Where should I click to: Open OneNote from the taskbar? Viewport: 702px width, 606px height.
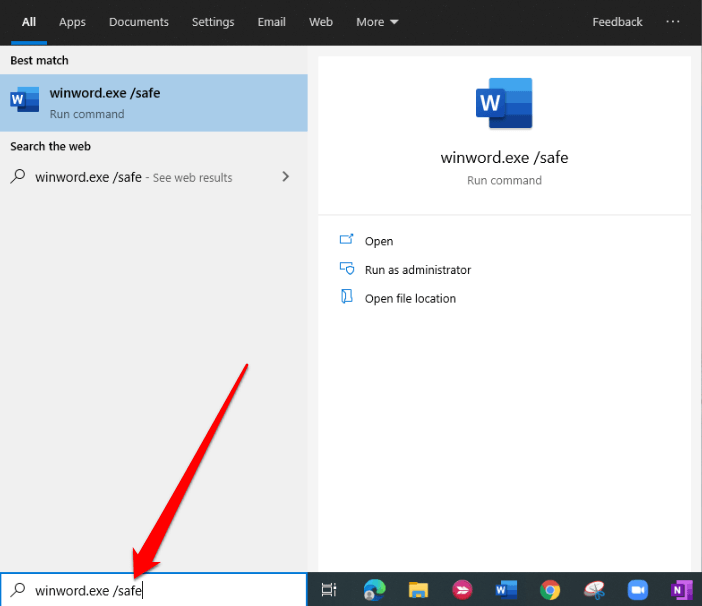(682, 590)
